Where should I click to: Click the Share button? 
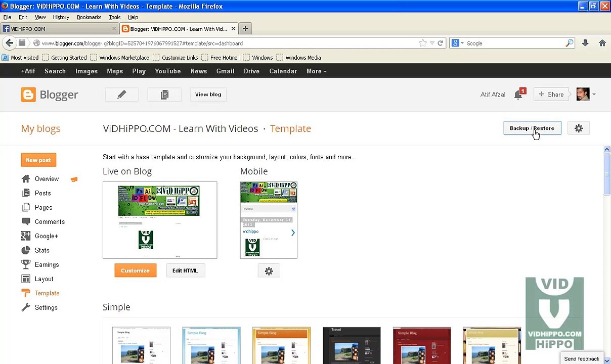(551, 95)
